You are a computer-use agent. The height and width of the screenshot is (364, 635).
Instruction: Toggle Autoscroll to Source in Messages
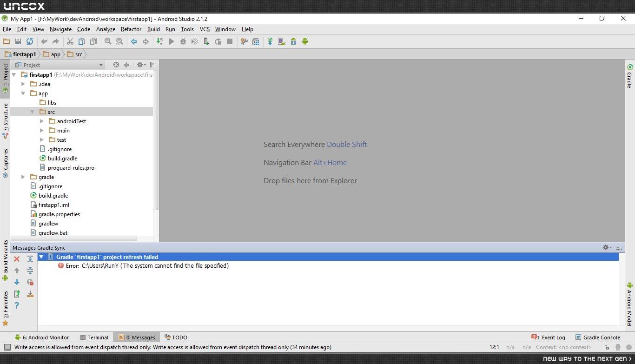[30, 294]
